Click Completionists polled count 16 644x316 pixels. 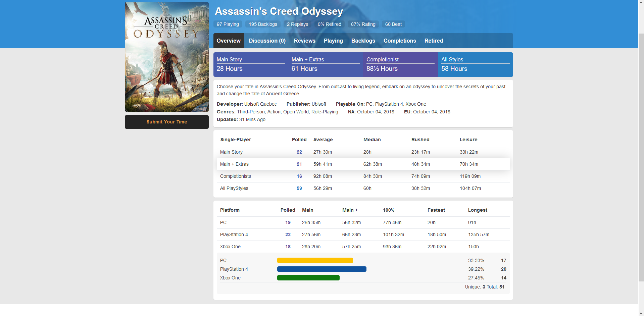[299, 176]
